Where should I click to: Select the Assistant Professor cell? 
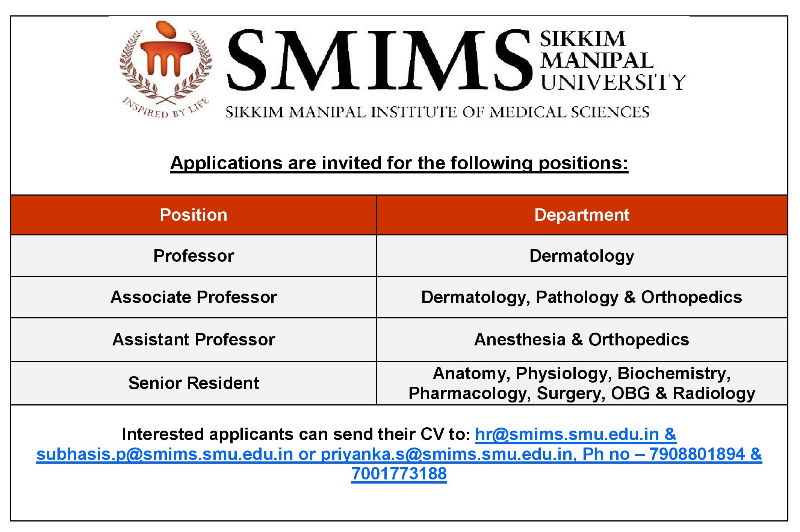pyautogui.click(x=194, y=340)
